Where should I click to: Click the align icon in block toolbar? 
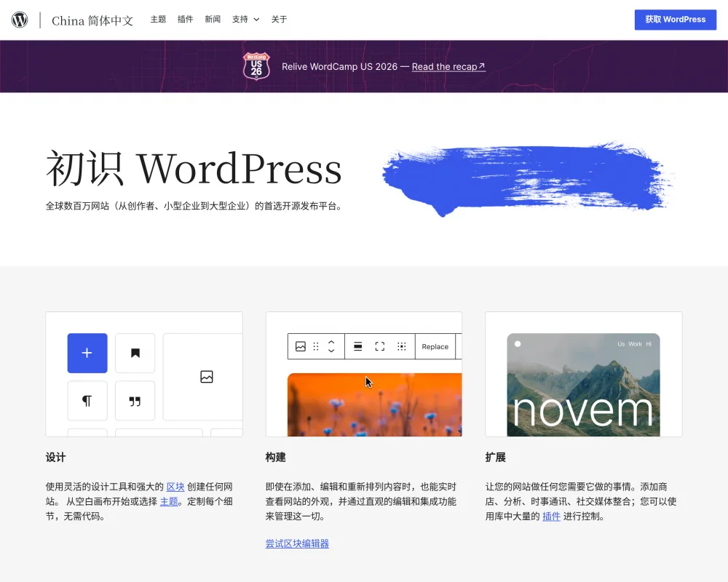tap(358, 347)
